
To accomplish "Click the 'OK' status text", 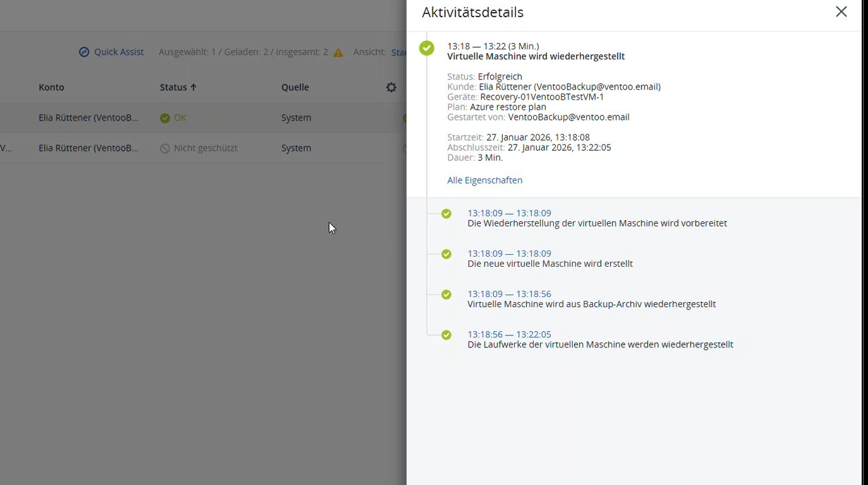I will pyautogui.click(x=180, y=118).
